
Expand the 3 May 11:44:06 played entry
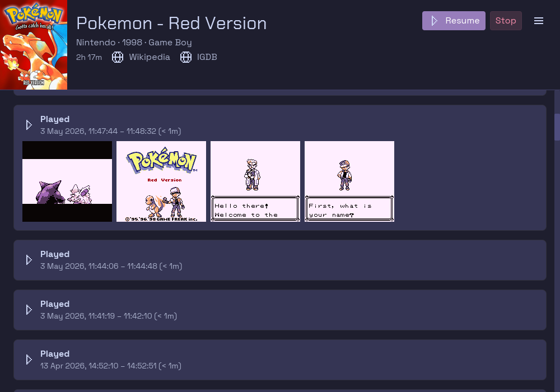coord(280,260)
